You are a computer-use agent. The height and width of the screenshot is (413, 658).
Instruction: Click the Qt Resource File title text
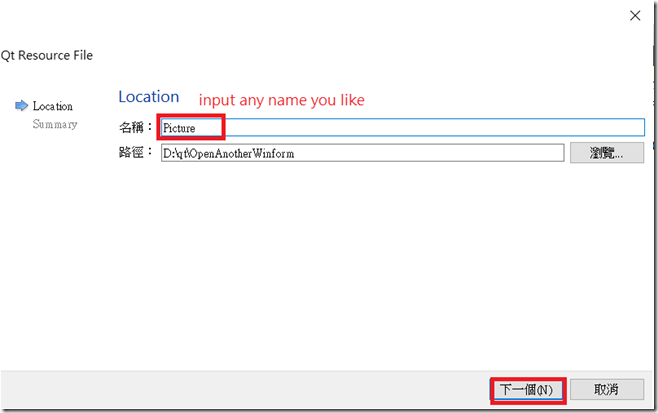tap(47, 55)
